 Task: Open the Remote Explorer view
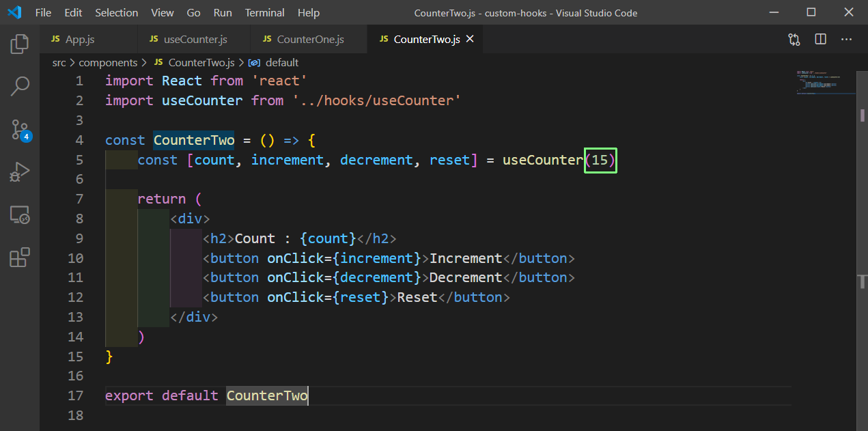tap(20, 215)
